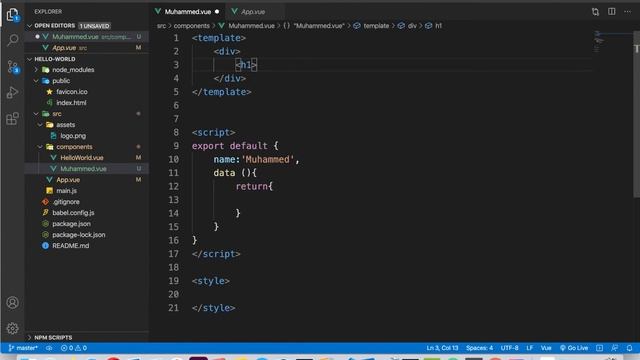Image resolution: width=640 pixels, height=360 pixels.
Task: Collapse the components folder
Action: (40, 147)
